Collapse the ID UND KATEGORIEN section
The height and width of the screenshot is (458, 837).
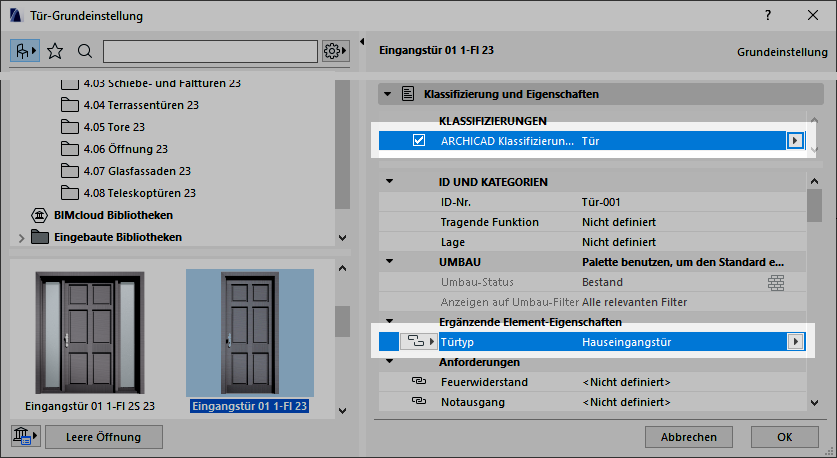(390, 181)
